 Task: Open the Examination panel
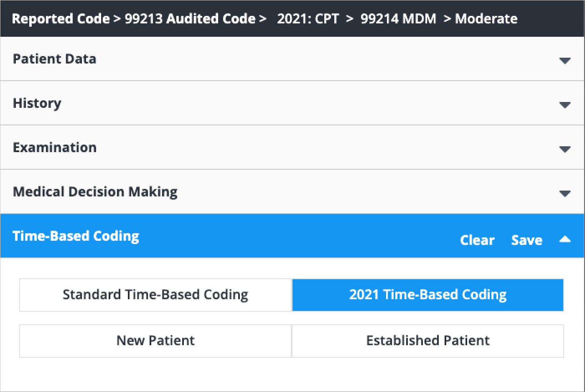(54, 147)
